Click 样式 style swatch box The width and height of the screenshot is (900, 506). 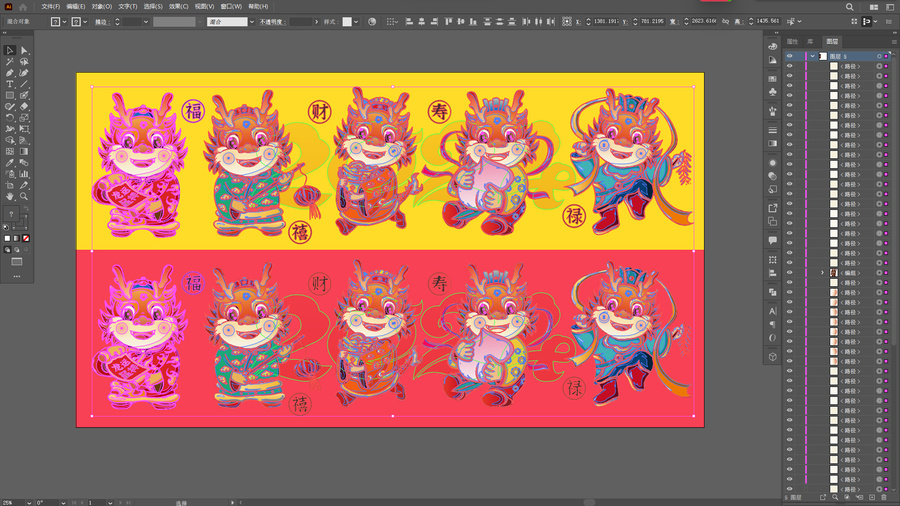pyautogui.click(x=347, y=22)
